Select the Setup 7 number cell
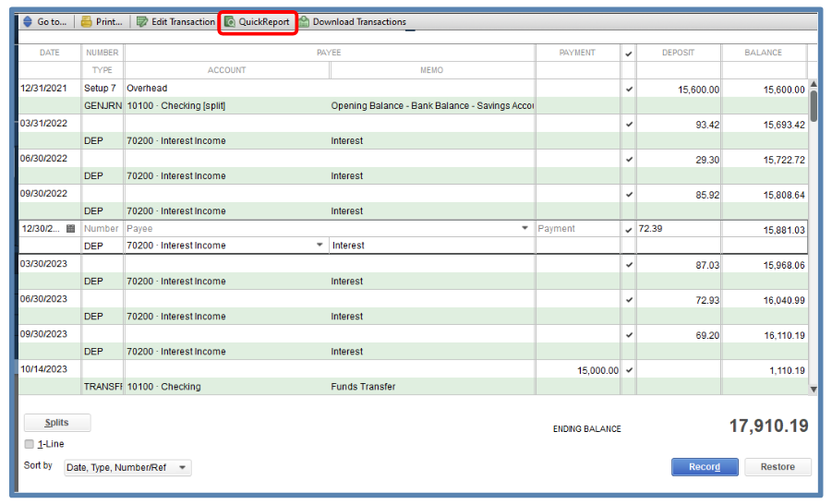The width and height of the screenshot is (832, 504). coord(102,88)
